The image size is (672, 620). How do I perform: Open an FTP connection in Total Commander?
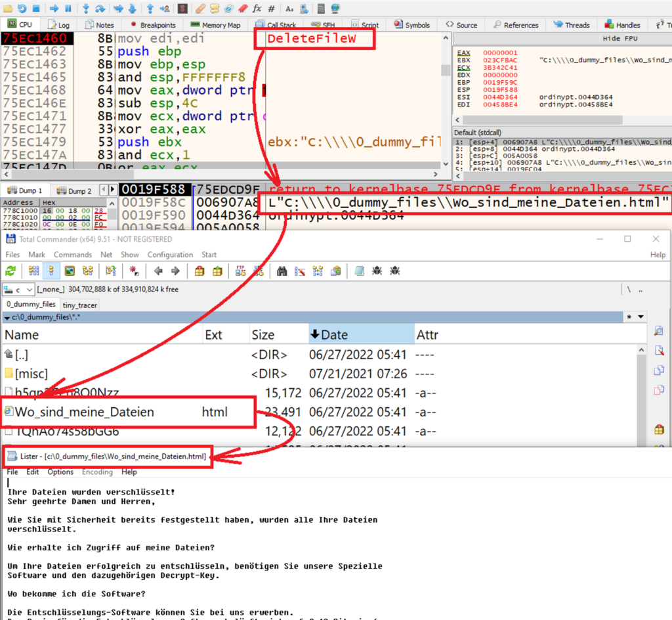coord(240,271)
